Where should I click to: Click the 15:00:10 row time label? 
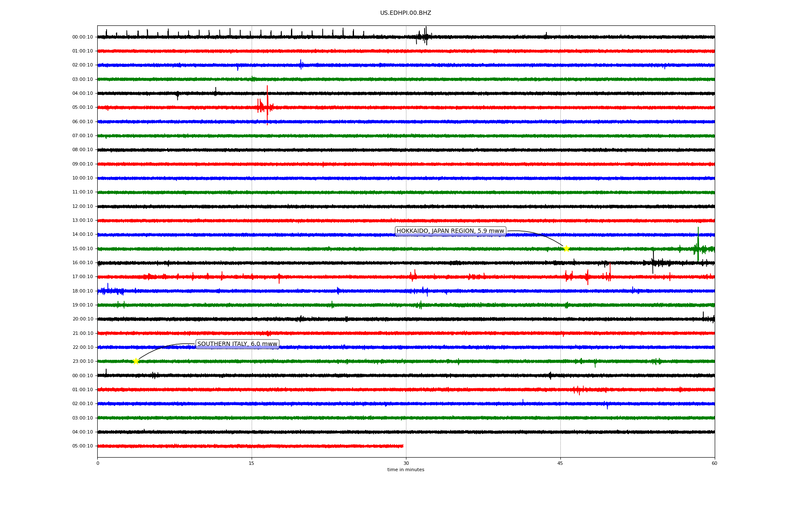(82, 248)
